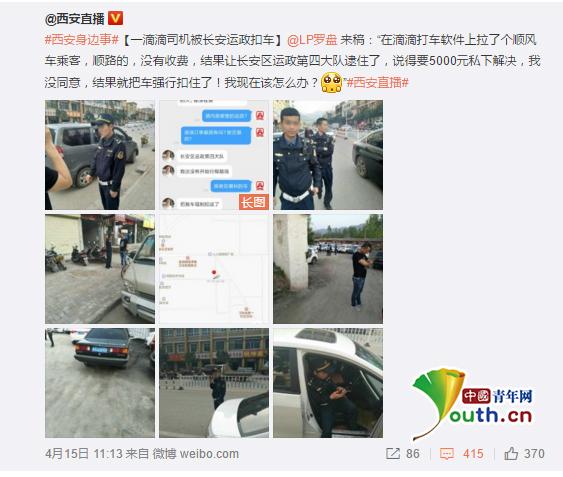The image size is (563, 477).
Task: Open the #西安身边事# hashtag
Action: click(82, 40)
